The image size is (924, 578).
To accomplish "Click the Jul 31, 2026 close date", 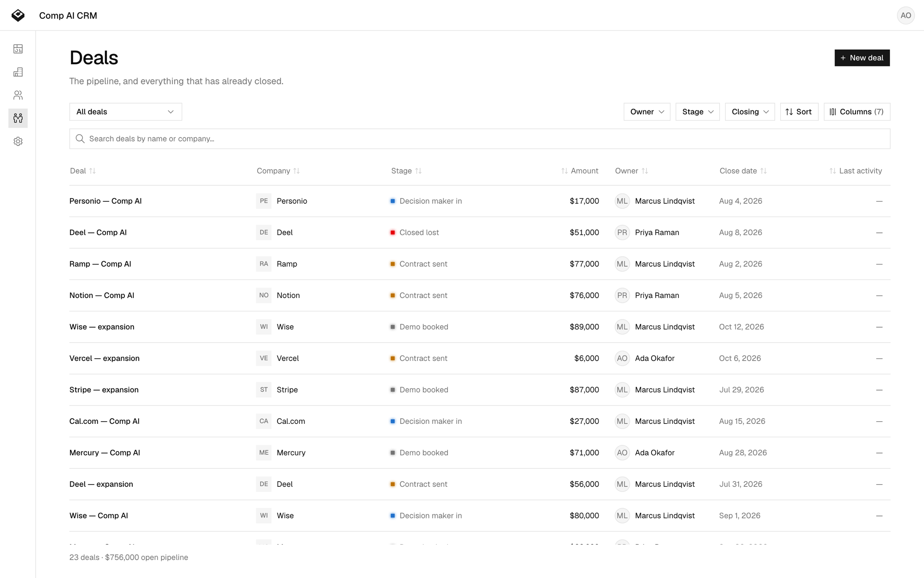I will tap(740, 484).
